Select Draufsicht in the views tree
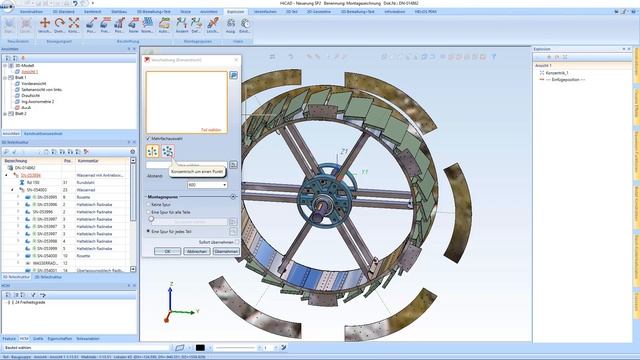Image resolution: width=640 pixels, height=360 pixels. (x=31, y=95)
